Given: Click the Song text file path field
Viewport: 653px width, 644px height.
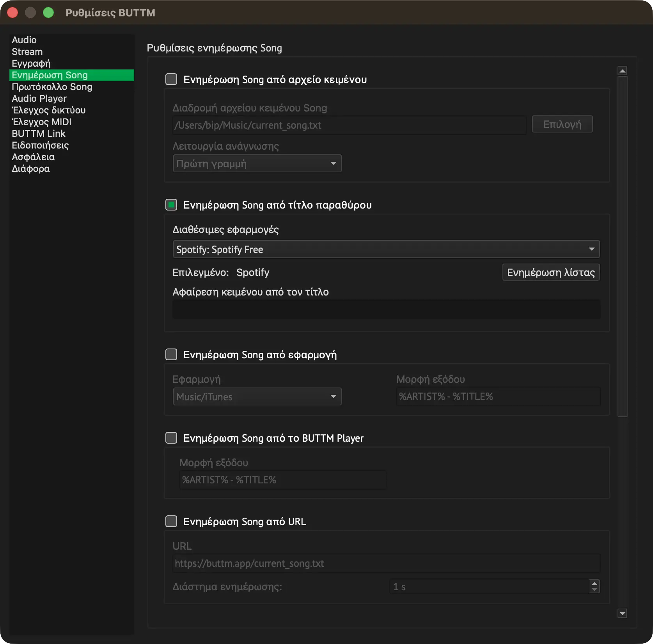Looking at the screenshot, I should click(x=349, y=125).
